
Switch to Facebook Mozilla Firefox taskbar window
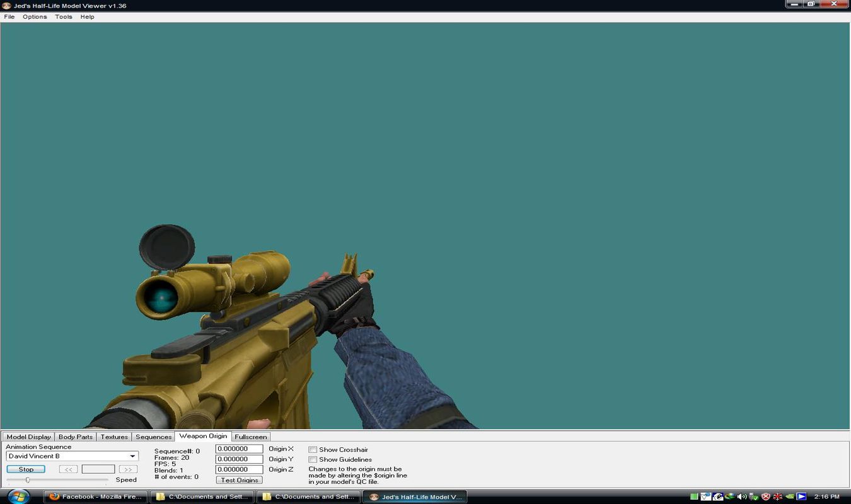point(95,497)
